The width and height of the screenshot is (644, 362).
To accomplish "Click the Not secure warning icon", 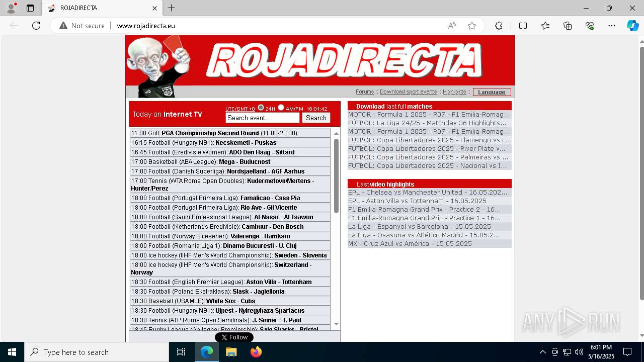I will [63, 26].
